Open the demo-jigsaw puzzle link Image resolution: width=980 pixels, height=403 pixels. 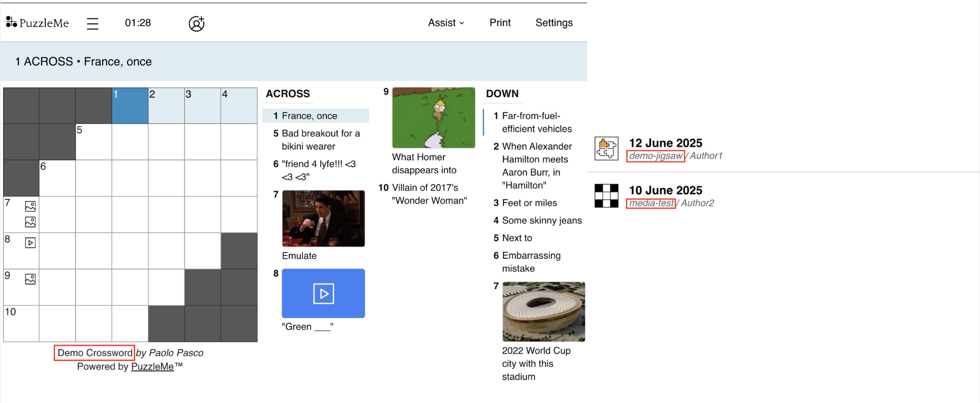click(656, 156)
